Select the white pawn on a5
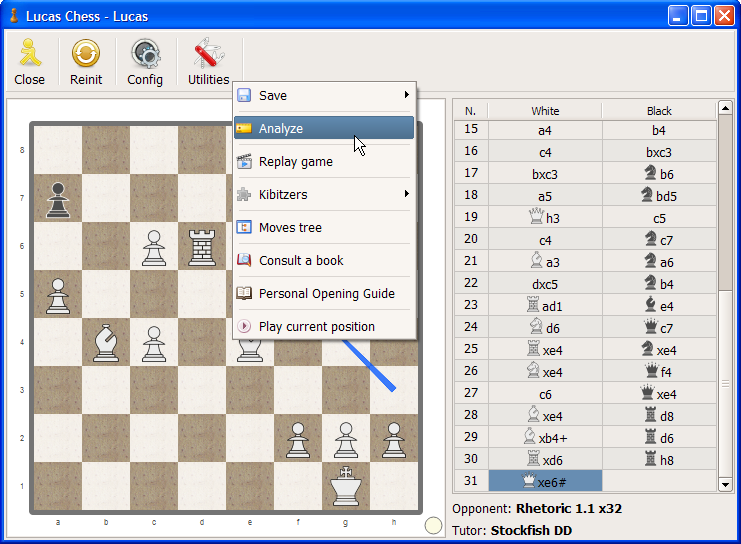Image resolution: width=741 pixels, height=544 pixels. pos(58,296)
